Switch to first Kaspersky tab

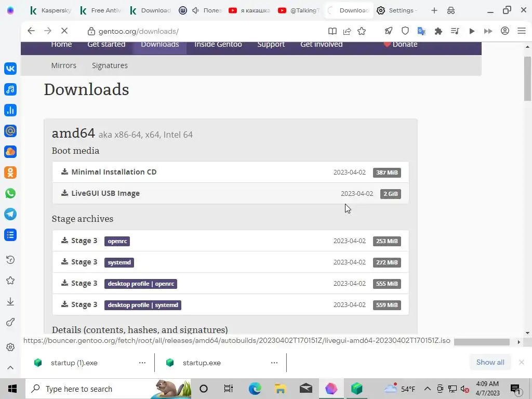51,10
